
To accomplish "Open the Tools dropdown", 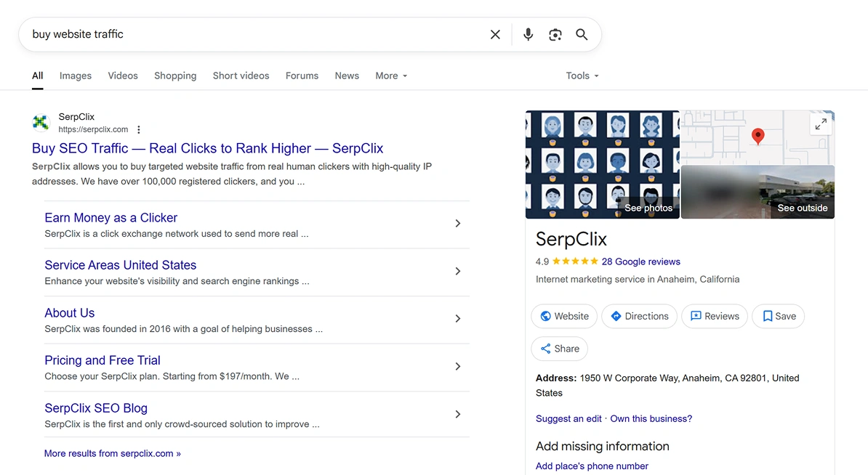I will pos(582,76).
